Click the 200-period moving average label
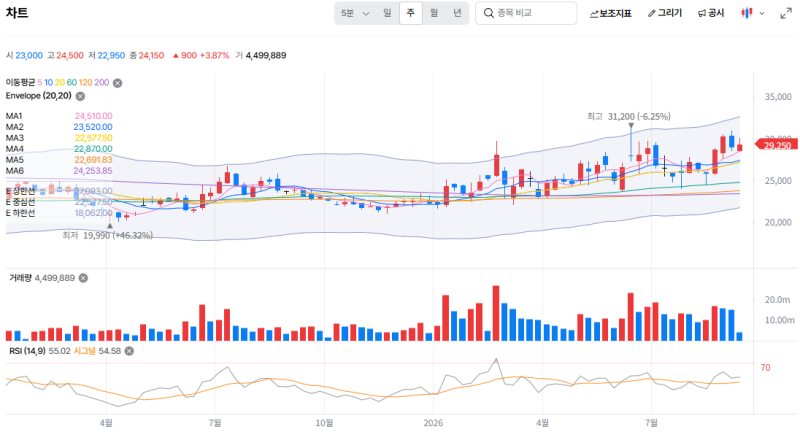The width and height of the screenshot is (800, 432). coord(102,83)
